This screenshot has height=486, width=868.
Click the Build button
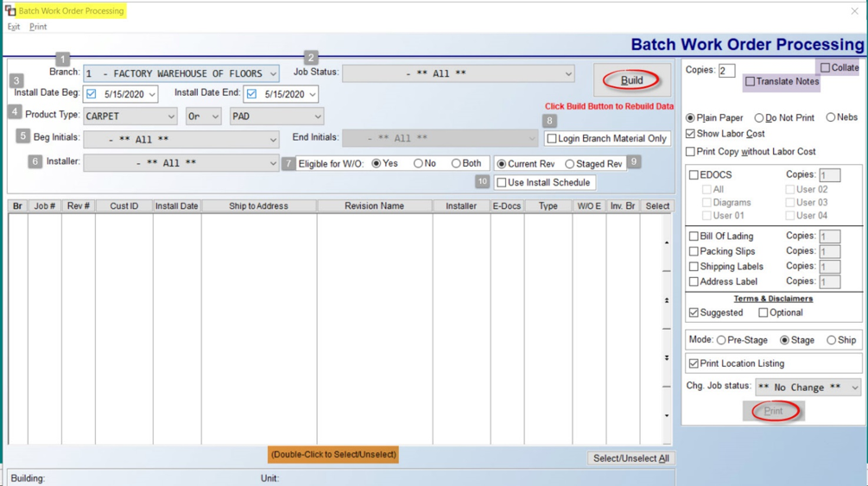click(x=631, y=80)
